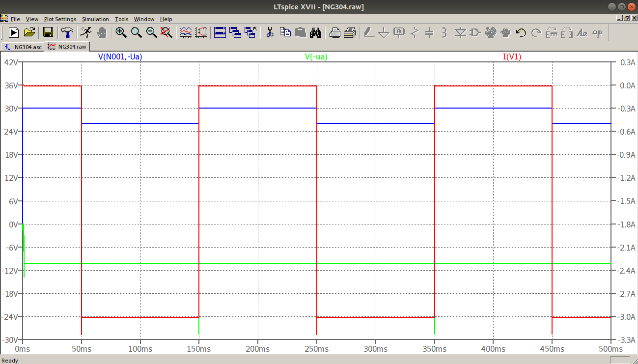Click the 0ms time axis label
The height and width of the screenshot is (364, 638).
22,349
